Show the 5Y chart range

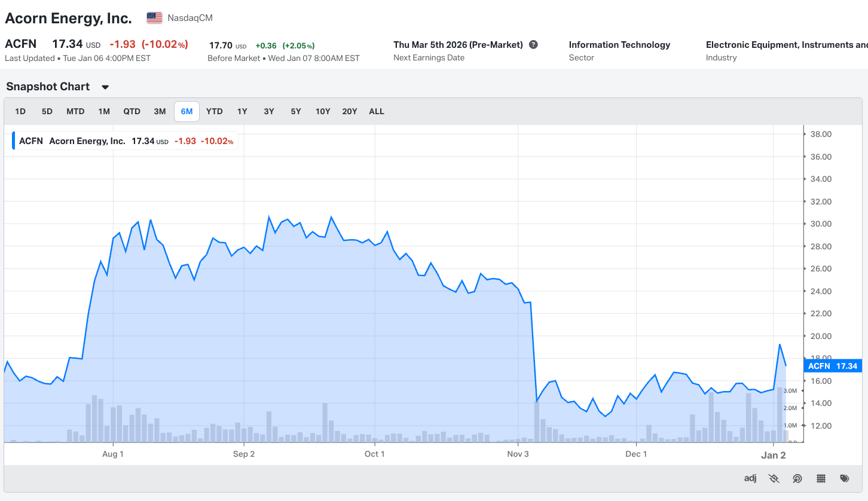(296, 111)
